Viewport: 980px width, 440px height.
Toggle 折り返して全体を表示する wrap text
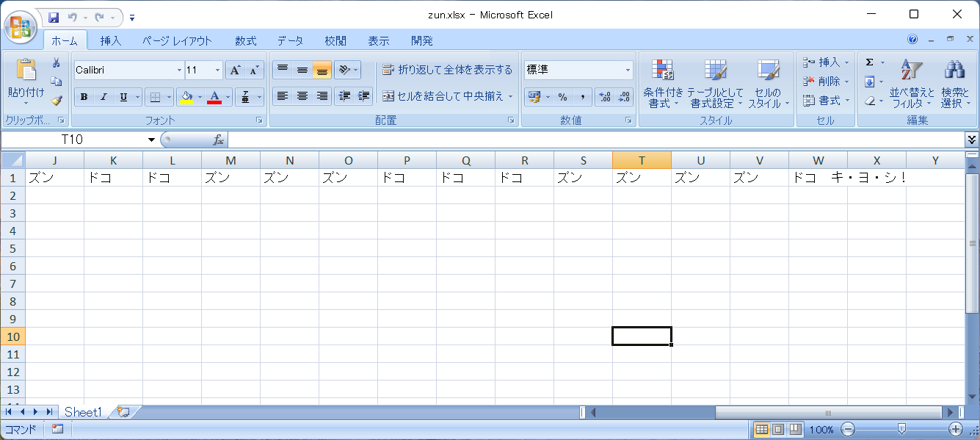447,70
